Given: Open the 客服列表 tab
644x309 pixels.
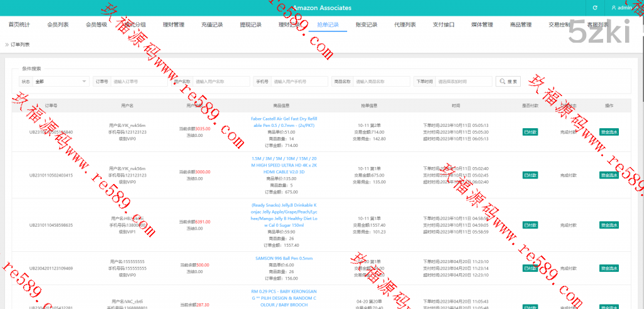Looking at the screenshot, I should pyautogui.click(x=597, y=24).
